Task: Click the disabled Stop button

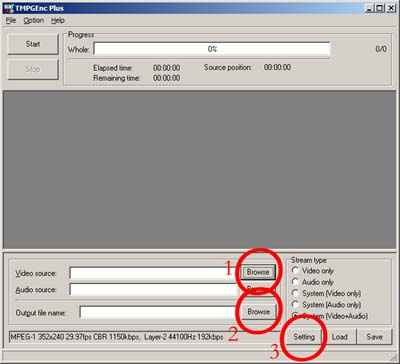Action: [33, 69]
